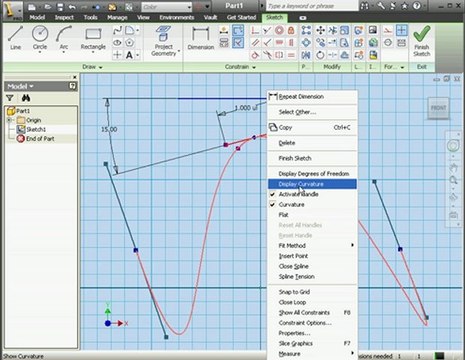This screenshot has height=360, width=465.
Task: Select Part1 root in browser
Action: [23, 111]
